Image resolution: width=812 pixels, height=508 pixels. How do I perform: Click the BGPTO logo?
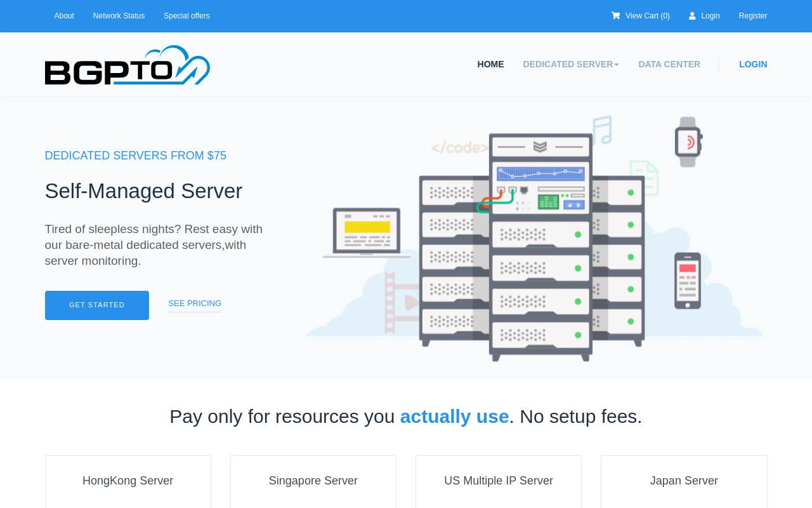coord(128,65)
